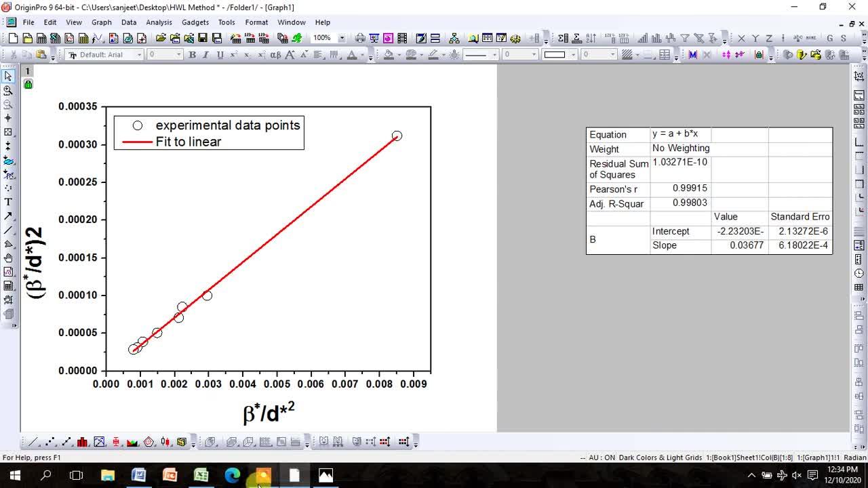Open the zoom percentage dropdown showing 100%

[x=342, y=38]
